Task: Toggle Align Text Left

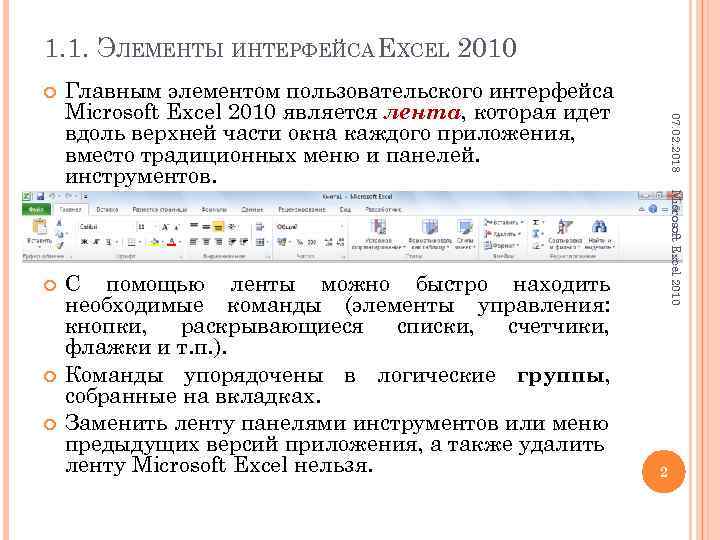Action: click(194, 242)
